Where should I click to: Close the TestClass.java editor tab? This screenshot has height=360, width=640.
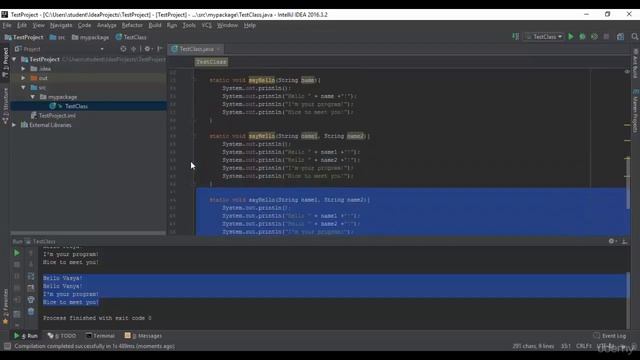pyautogui.click(x=218, y=49)
